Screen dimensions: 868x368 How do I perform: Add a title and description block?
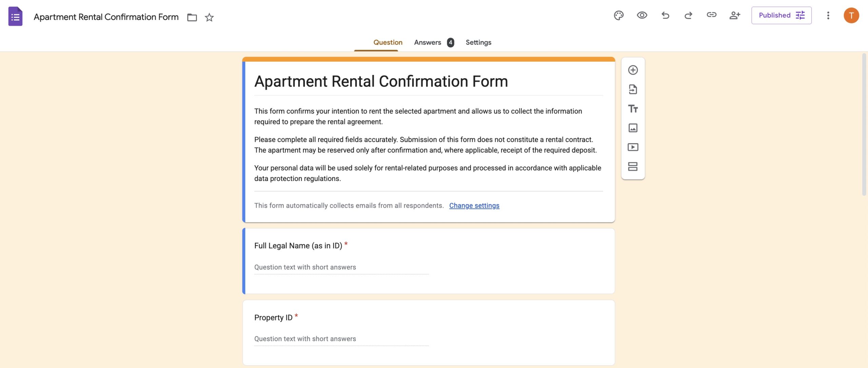[x=633, y=109]
